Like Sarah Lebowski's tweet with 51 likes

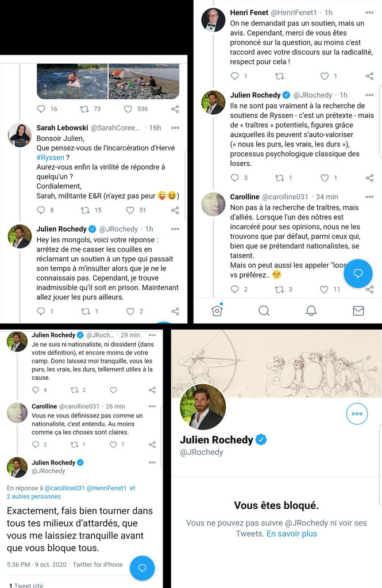point(130,210)
